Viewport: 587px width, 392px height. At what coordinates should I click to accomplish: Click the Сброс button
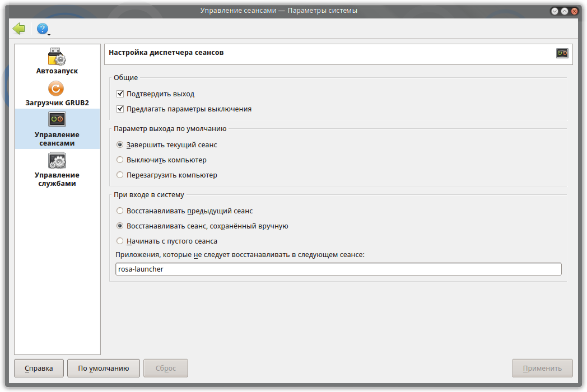[165, 368]
